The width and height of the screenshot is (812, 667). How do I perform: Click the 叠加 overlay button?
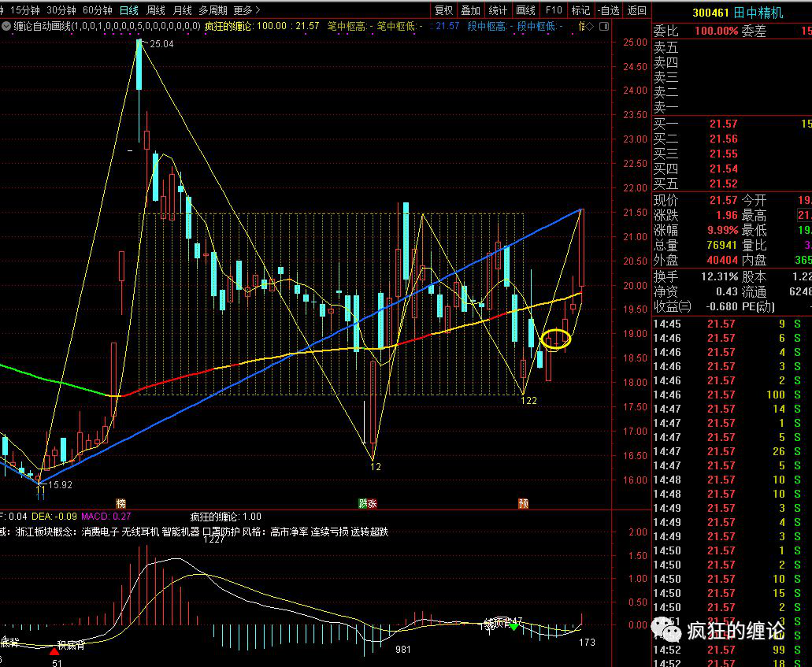pyautogui.click(x=471, y=10)
